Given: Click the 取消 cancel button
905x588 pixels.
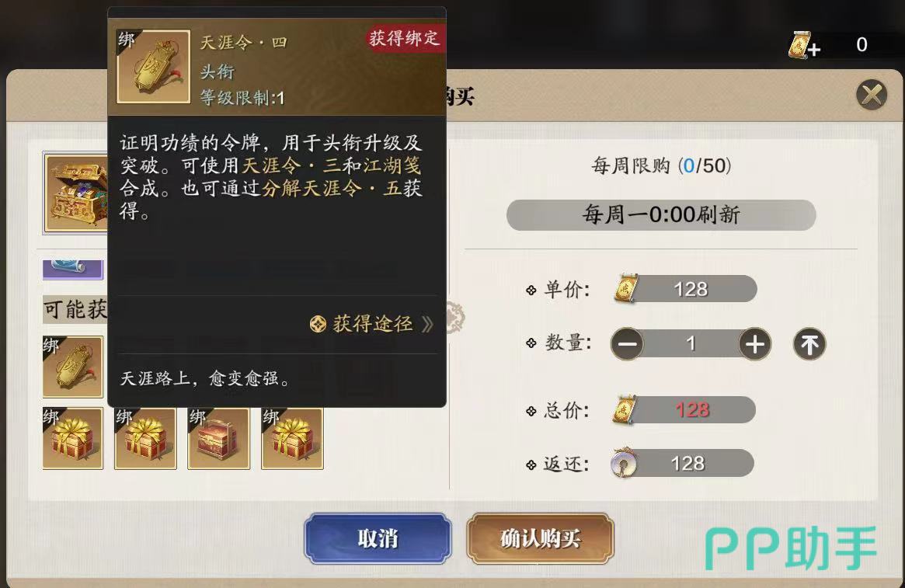Looking at the screenshot, I should (378, 538).
